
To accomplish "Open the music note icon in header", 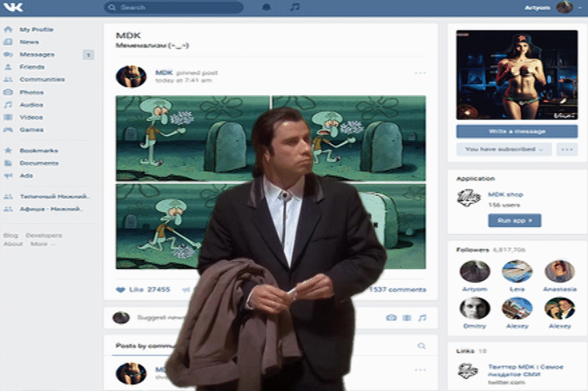I will pos(295,7).
